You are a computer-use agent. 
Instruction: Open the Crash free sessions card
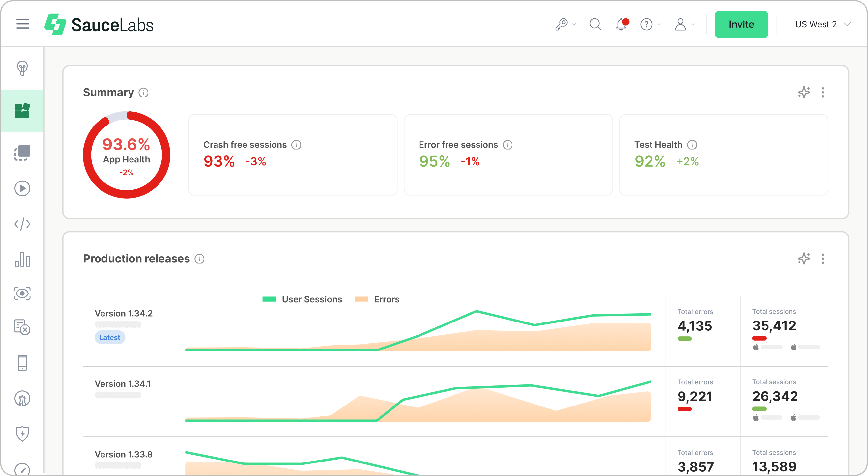[x=293, y=155]
